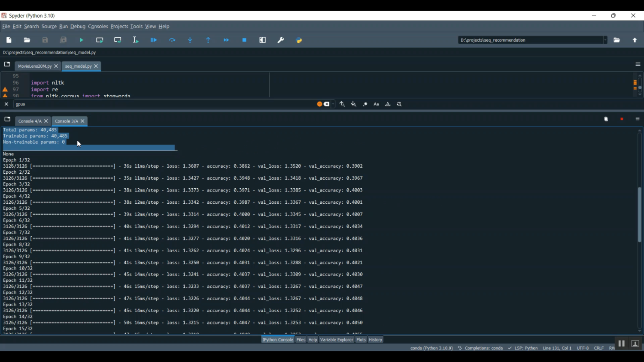This screenshot has width=644, height=362.
Task: Toggle whole words search option
Action: (388, 104)
